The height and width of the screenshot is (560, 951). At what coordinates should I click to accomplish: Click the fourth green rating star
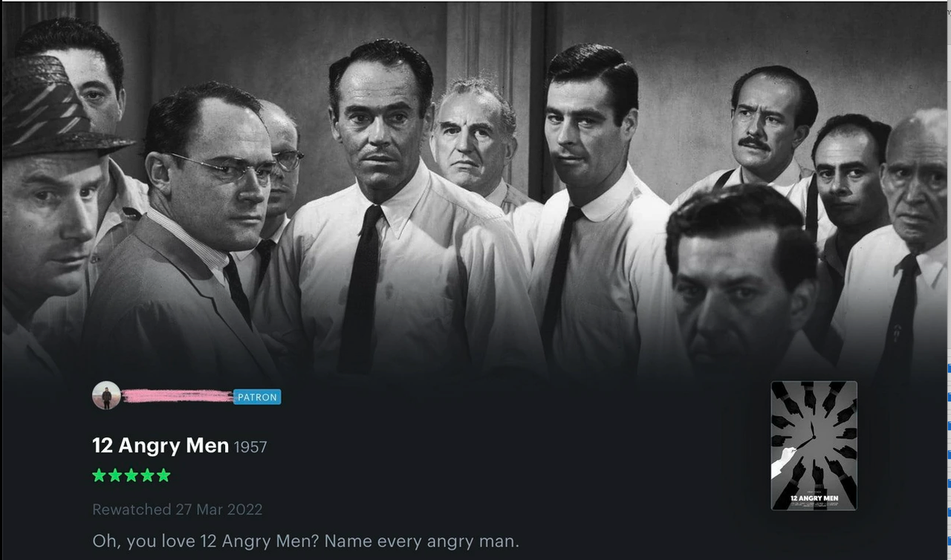[x=148, y=475]
